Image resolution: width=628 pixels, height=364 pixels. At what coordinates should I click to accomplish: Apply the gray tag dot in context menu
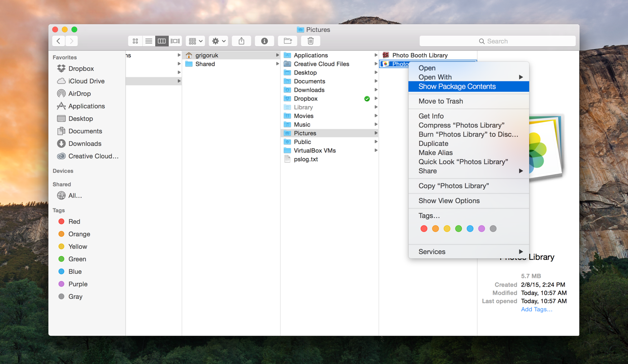[493, 229]
